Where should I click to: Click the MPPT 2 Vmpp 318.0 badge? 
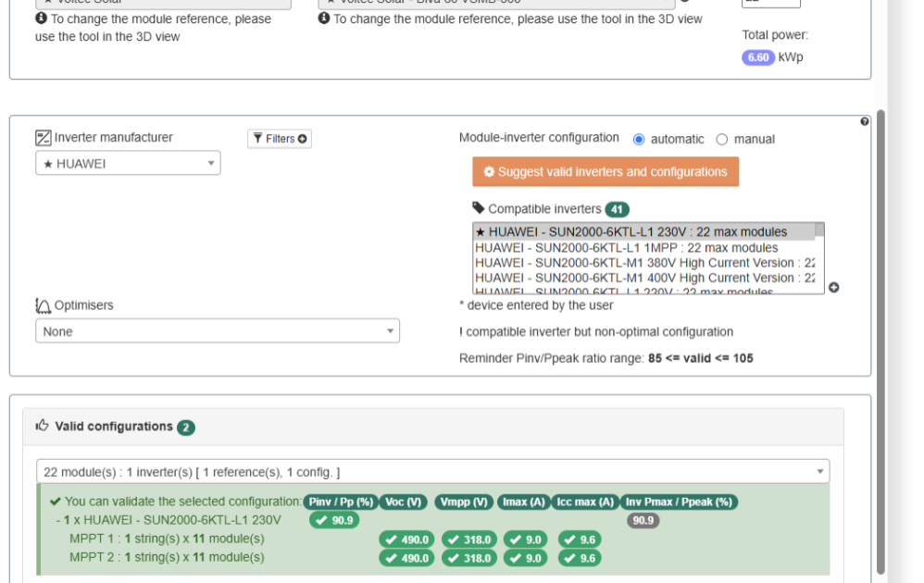[x=469, y=558]
